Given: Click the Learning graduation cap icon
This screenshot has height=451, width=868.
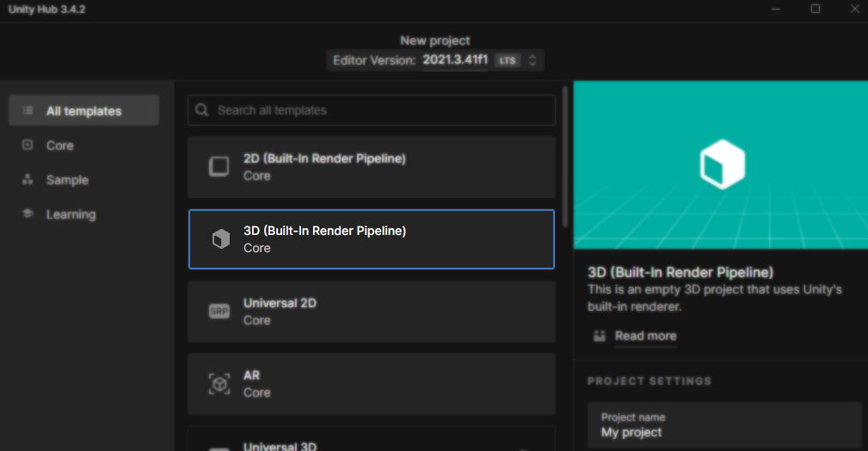Looking at the screenshot, I should pyautogui.click(x=28, y=213).
